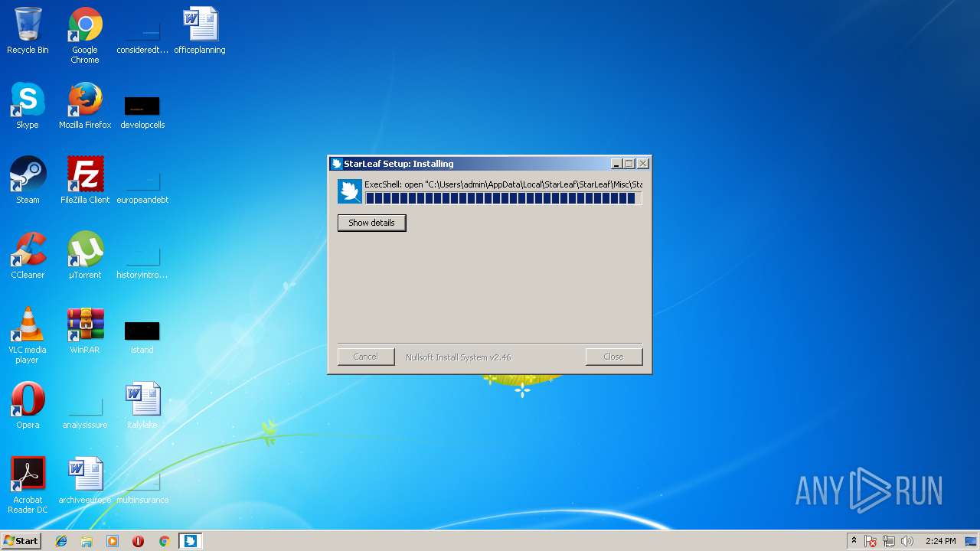Click the ExecShell status text
Screen dimensions: 980x551
(x=503, y=184)
